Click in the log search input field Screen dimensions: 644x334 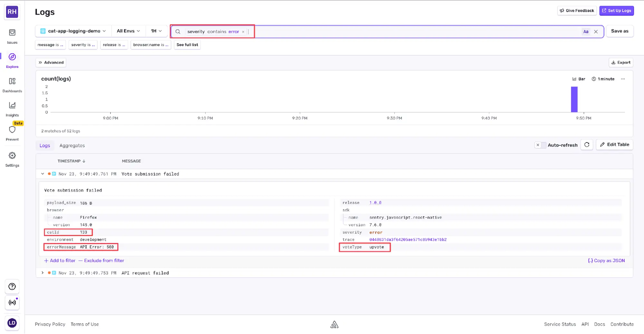(x=412, y=32)
